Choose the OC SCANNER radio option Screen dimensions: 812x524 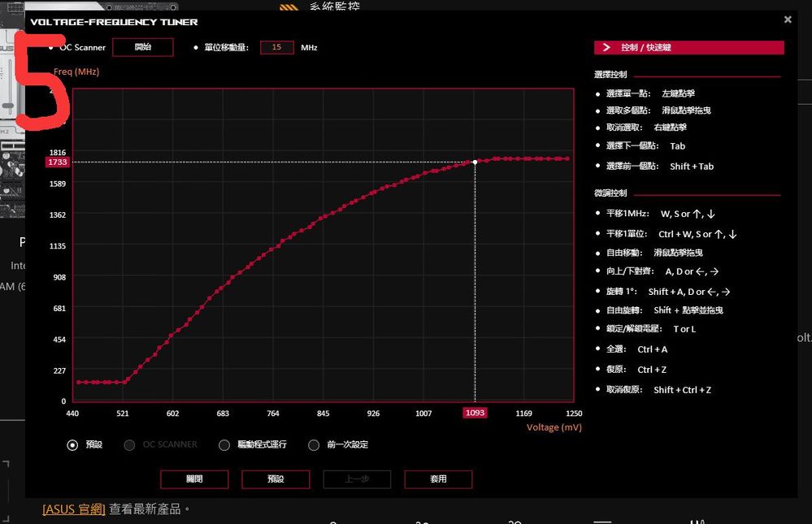tap(129, 444)
